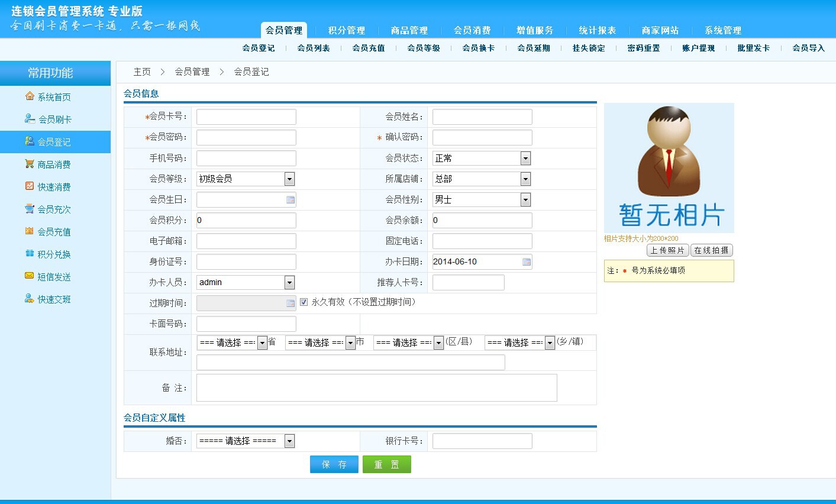Click the 会员卡号 input field
Viewport: 836px width, 504px height.
246,117
